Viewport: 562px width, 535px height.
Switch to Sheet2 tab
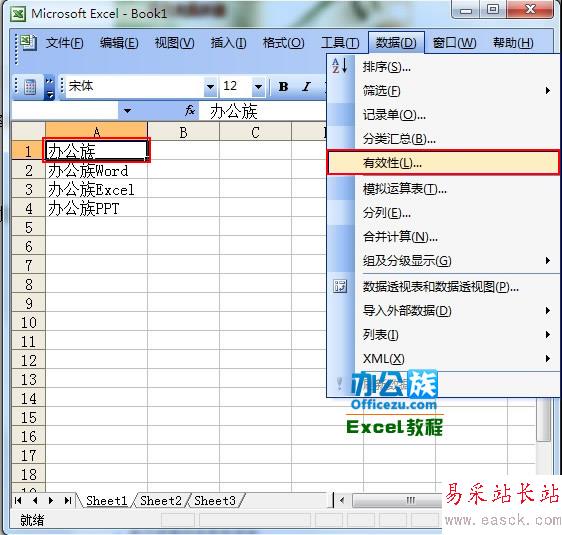[161, 501]
